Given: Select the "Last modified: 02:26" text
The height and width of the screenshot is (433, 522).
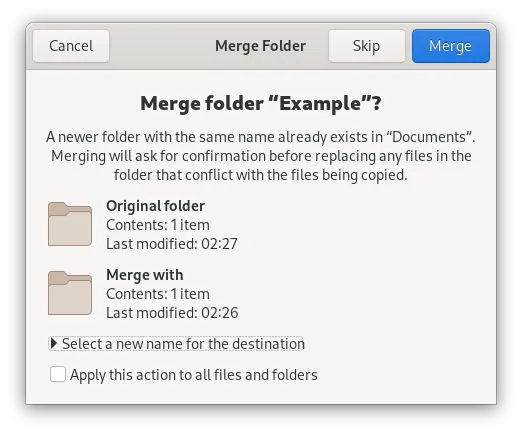Looking at the screenshot, I should 172,313.
